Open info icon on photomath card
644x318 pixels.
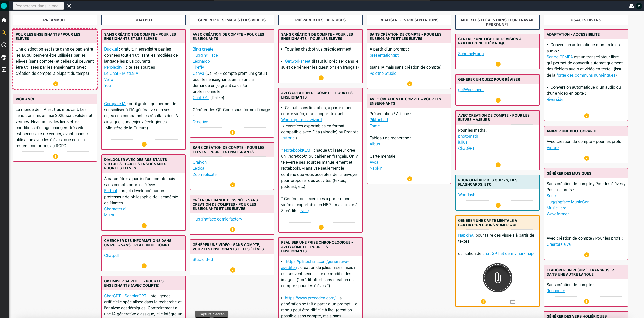point(498,165)
